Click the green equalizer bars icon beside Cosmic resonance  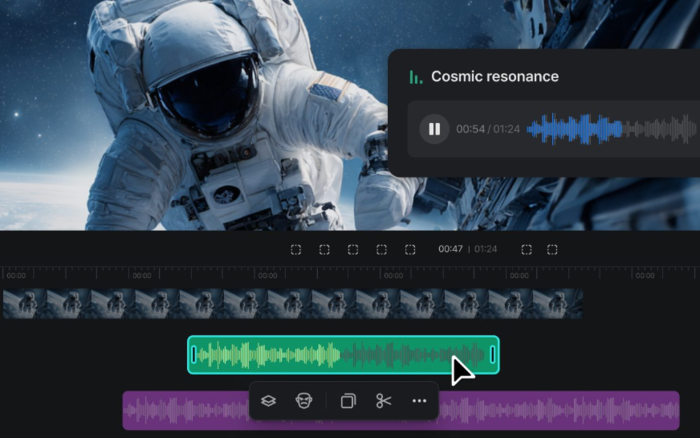(416, 77)
